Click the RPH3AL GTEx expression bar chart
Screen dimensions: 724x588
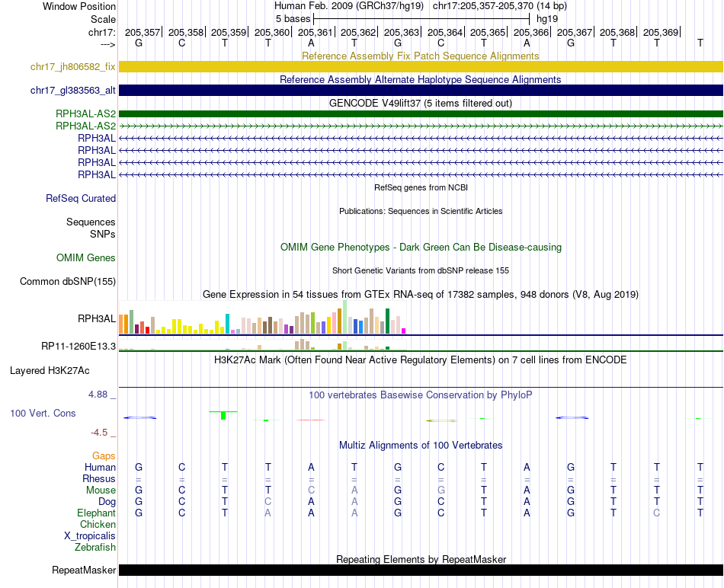[262, 318]
